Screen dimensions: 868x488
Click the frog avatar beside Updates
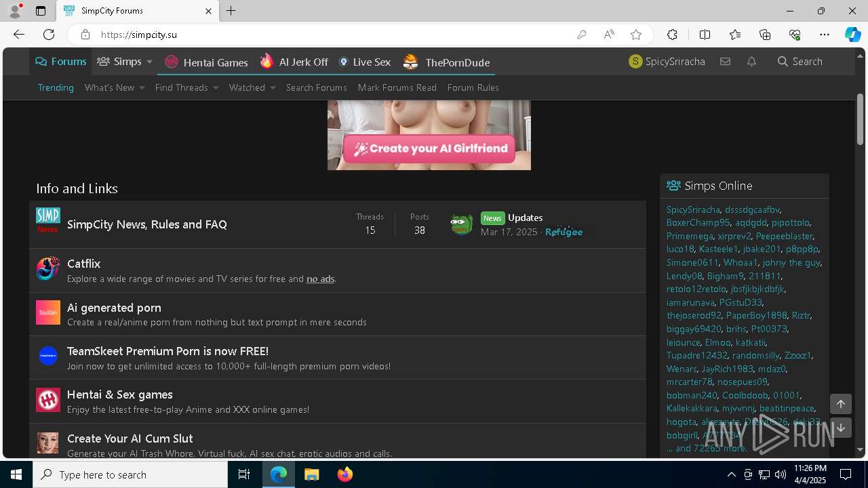(x=461, y=224)
